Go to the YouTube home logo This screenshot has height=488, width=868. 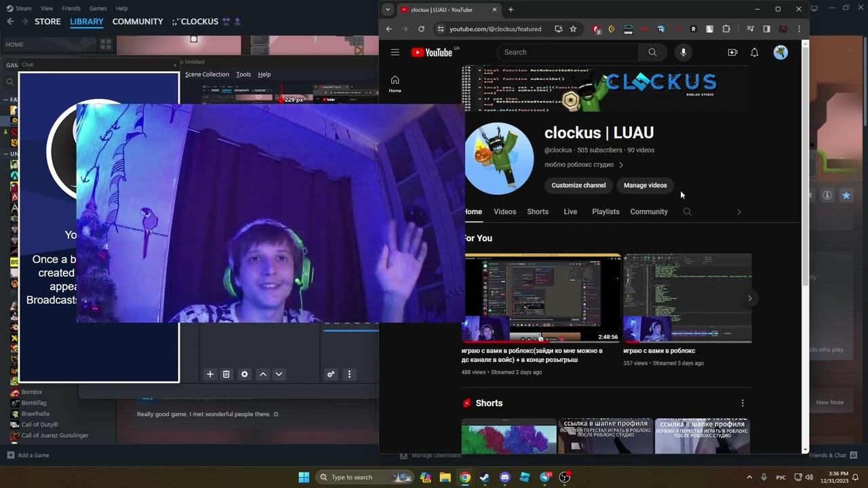pos(432,52)
